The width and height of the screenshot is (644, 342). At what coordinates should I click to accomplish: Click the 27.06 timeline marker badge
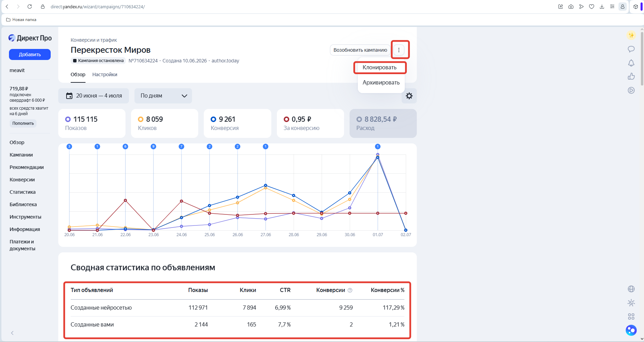pos(265,147)
